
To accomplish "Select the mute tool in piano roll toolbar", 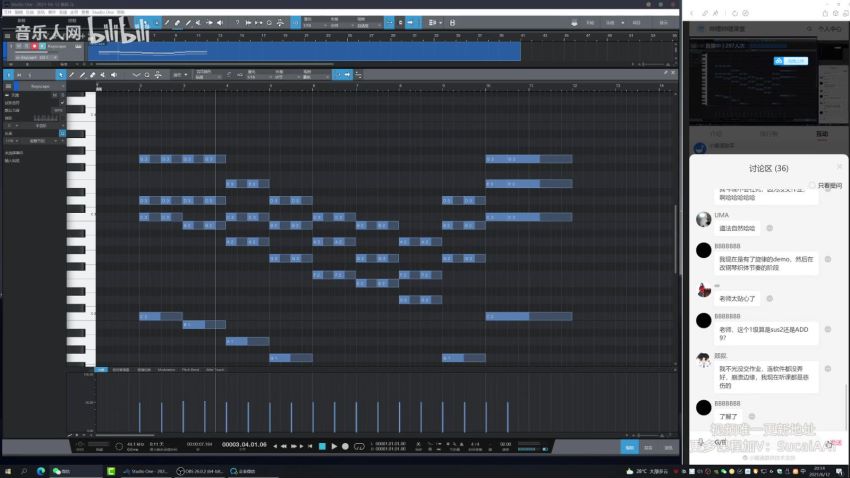I will pos(102,75).
